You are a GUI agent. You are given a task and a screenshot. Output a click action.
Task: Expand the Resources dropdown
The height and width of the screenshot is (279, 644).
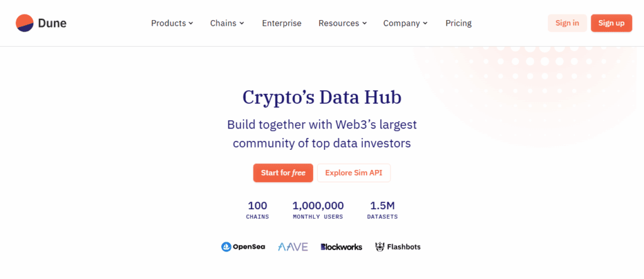point(343,23)
